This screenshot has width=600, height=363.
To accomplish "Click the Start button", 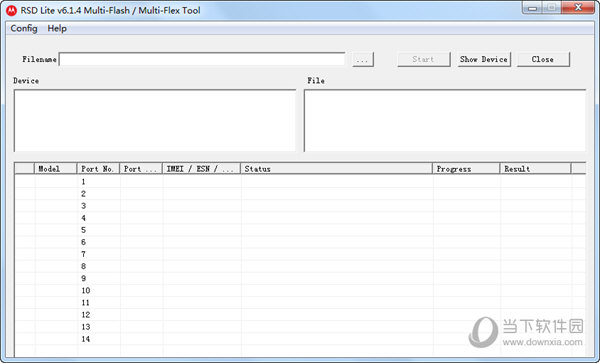I will (424, 59).
